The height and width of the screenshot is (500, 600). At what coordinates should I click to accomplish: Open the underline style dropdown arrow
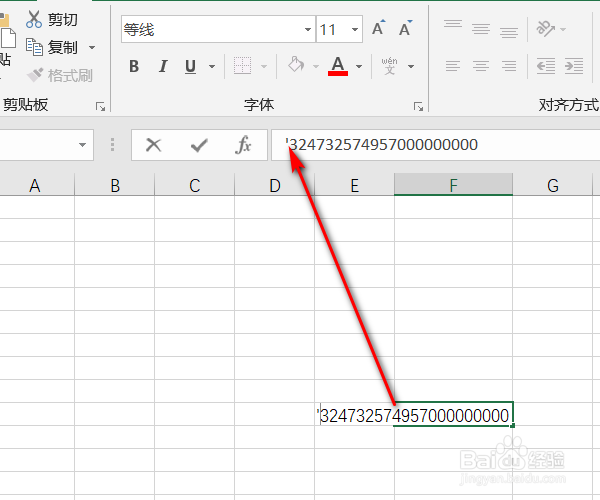coord(212,67)
